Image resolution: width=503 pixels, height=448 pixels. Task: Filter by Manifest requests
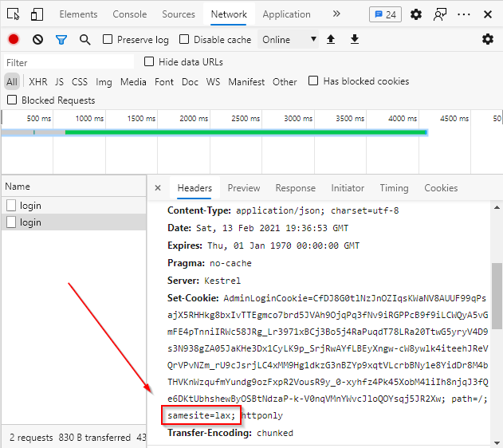[246, 82]
